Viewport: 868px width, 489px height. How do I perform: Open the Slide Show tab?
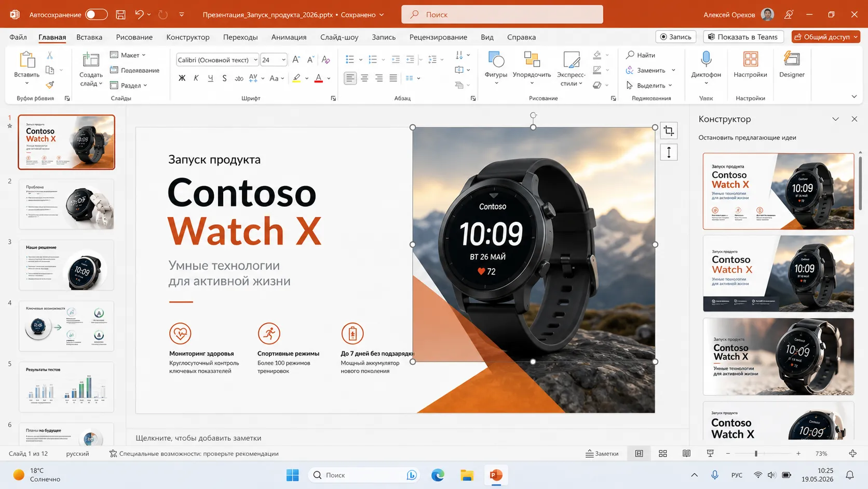tap(340, 37)
